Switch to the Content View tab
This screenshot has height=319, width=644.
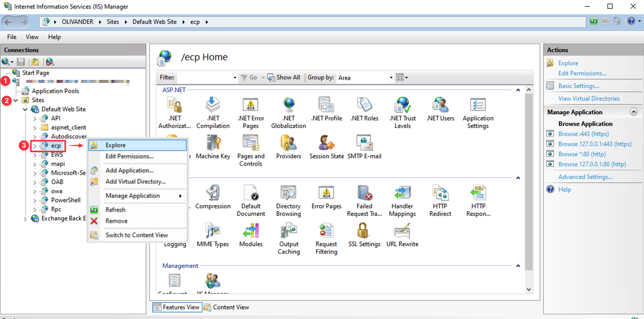(226, 307)
